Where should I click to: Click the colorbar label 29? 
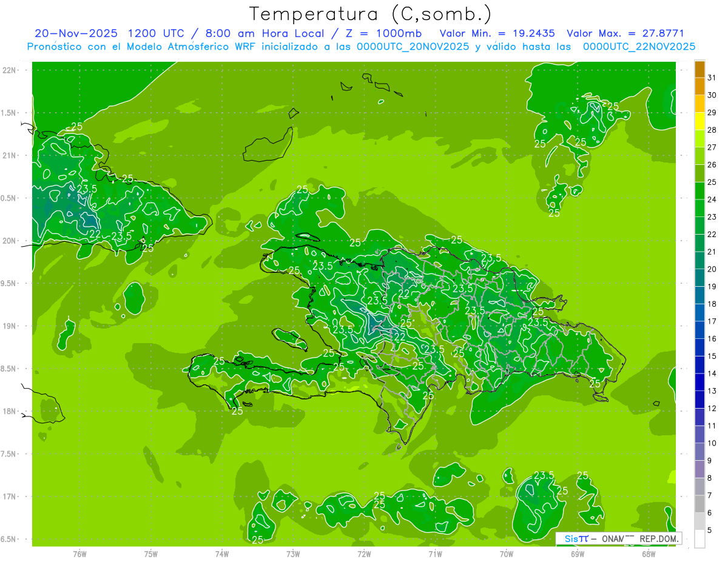pyautogui.click(x=712, y=112)
